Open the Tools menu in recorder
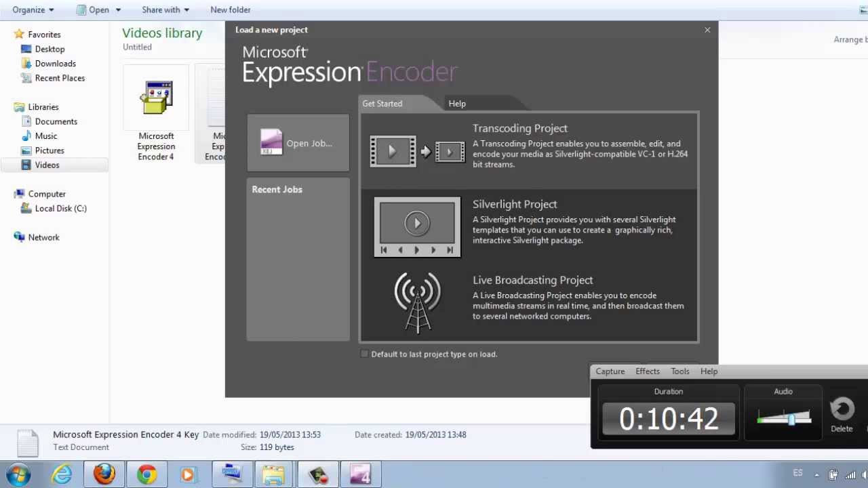Screen dimensions: 868x488 pyautogui.click(x=680, y=371)
